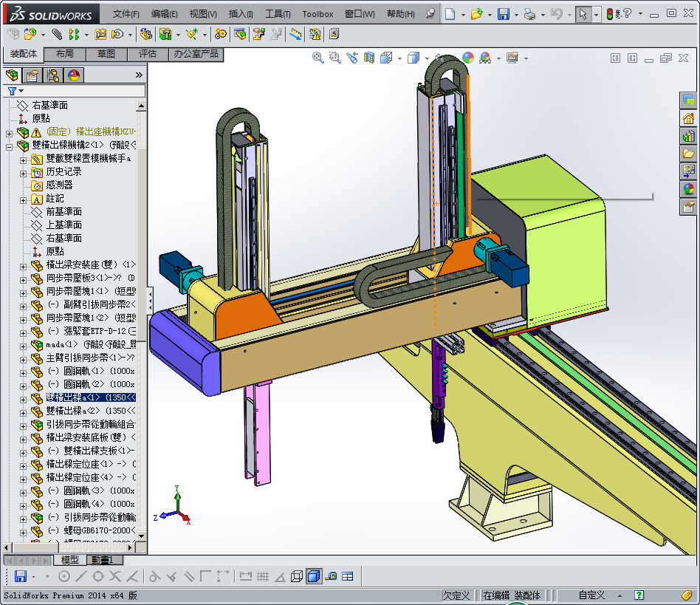This screenshot has width=700, height=605.
Task: Toggle the wireframe display style icon
Action: tap(297, 576)
